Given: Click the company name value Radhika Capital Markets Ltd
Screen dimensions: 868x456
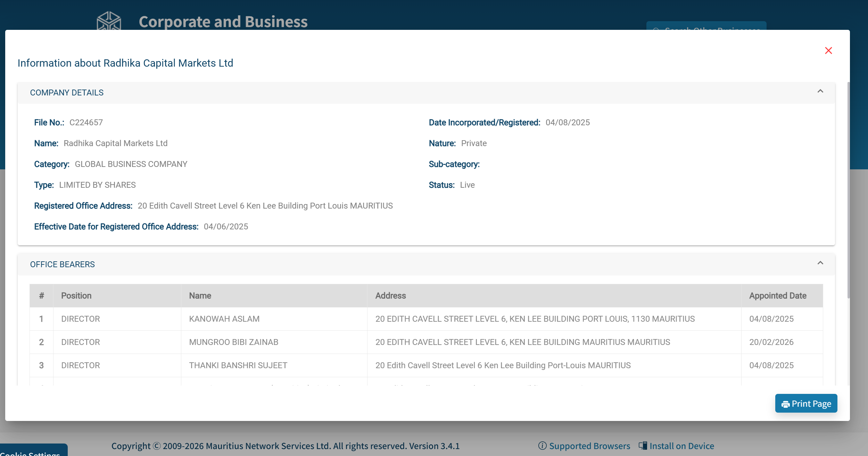Looking at the screenshot, I should [x=115, y=143].
